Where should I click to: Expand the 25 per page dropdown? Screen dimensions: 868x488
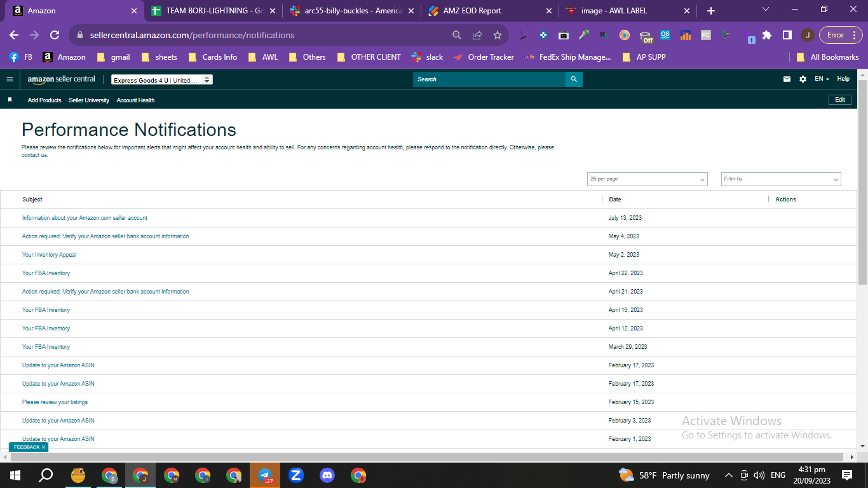[x=647, y=179]
